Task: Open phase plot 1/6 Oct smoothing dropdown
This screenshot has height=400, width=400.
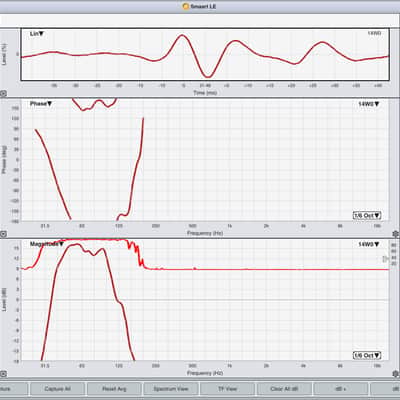Action: 367,216
